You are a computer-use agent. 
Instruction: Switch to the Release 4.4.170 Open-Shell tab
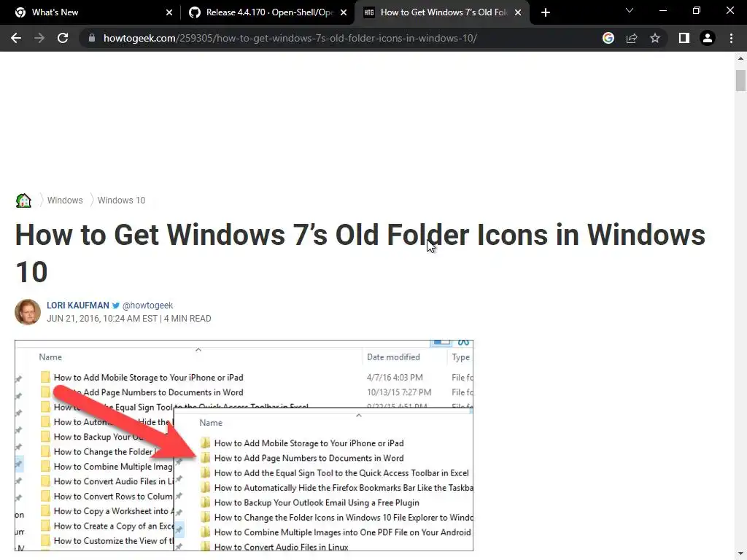click(x=267, y=12)
